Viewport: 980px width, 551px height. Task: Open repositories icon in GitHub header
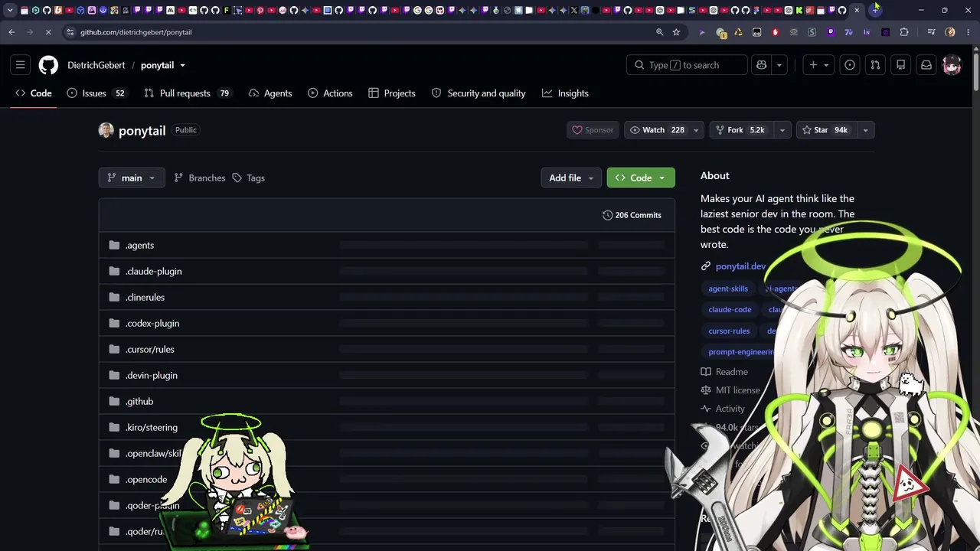(901, 65)
